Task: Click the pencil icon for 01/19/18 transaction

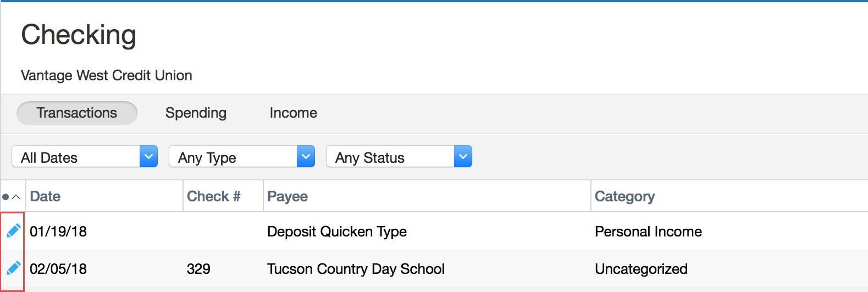Action: 13,231
